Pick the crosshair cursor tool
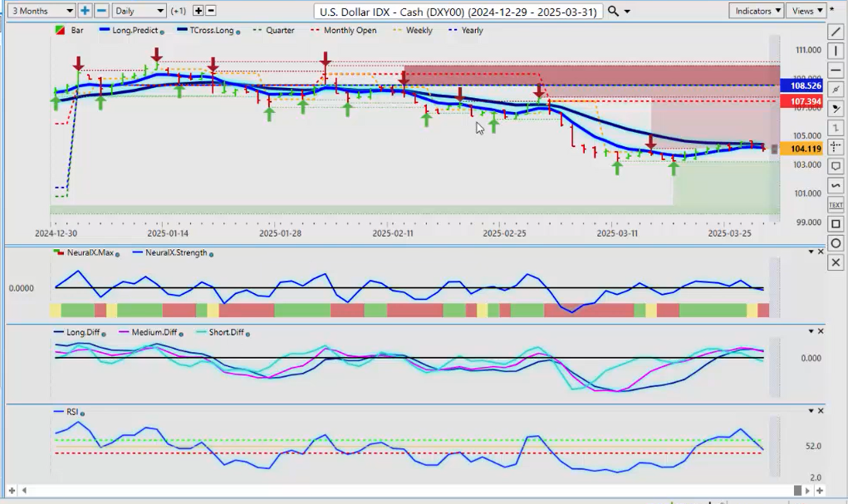The width and height of the screenshot is (848, 504). tap(836, 146)
